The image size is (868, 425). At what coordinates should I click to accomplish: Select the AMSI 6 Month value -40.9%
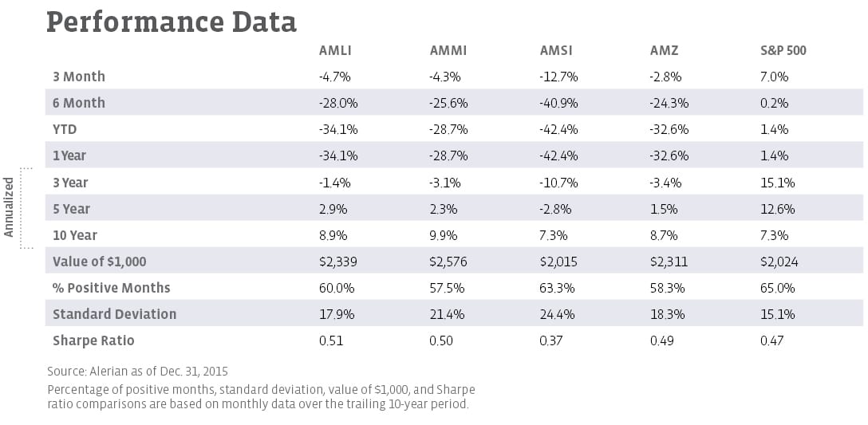click(x=558, y=103)
